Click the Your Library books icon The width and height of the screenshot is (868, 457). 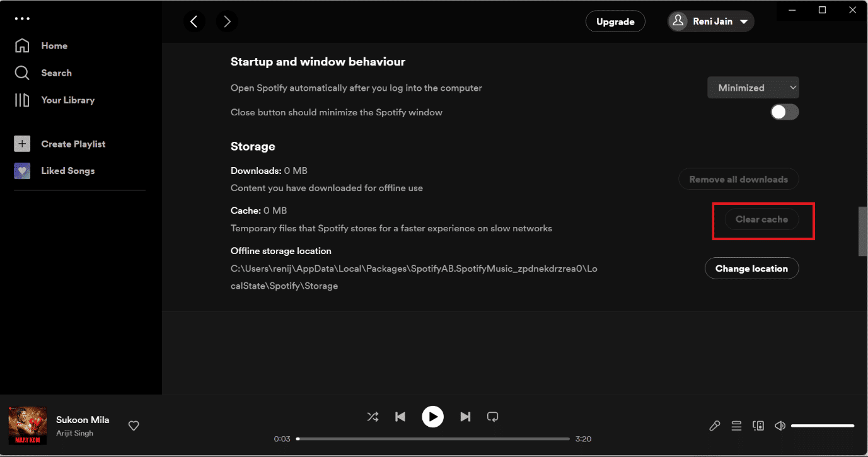click(x=22, y=100)
